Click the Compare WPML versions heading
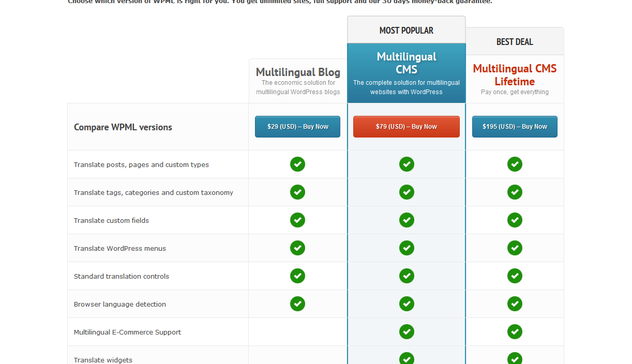The width and height of the screenshot is (632, 364). click(123, 127)
